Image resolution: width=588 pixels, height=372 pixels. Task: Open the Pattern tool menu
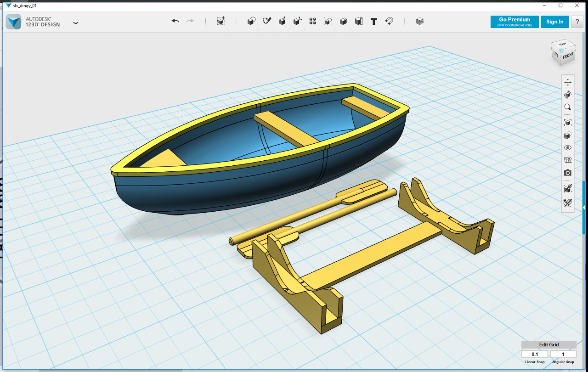coord(313,21)
